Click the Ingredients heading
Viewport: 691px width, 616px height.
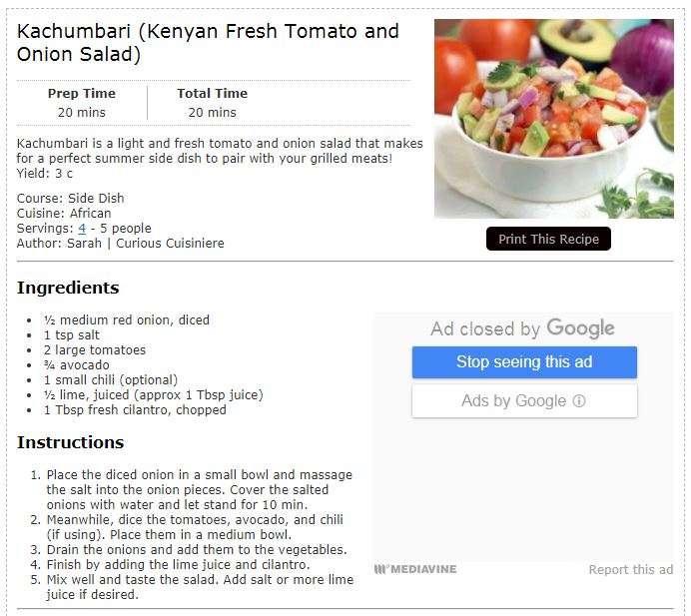(68, 288)
